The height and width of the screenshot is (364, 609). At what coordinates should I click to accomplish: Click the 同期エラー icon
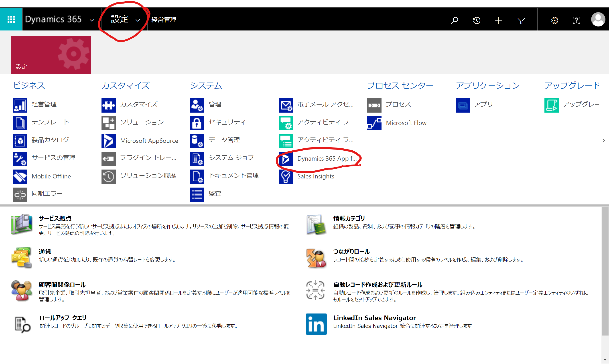pyautogui.click(x=20, y=194)
